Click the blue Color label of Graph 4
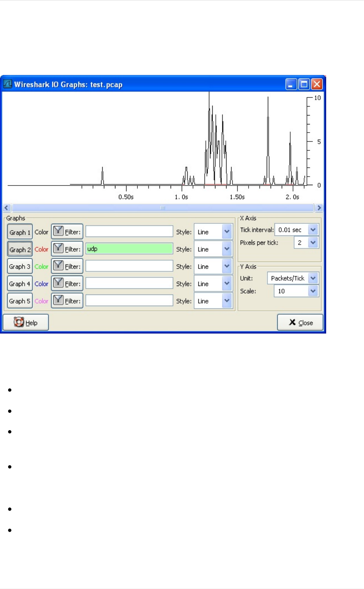Viewport: 364px width, 589px height. 41,284
